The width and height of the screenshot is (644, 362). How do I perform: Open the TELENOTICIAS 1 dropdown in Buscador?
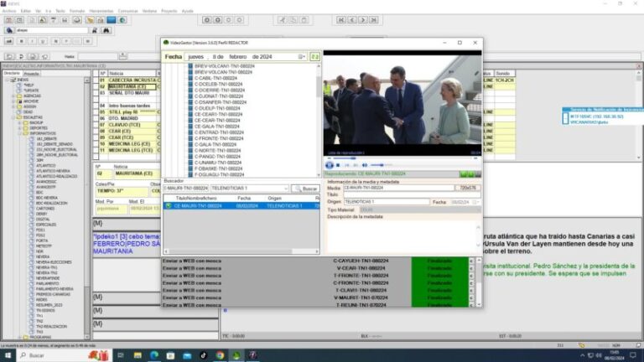pos(286,189)
